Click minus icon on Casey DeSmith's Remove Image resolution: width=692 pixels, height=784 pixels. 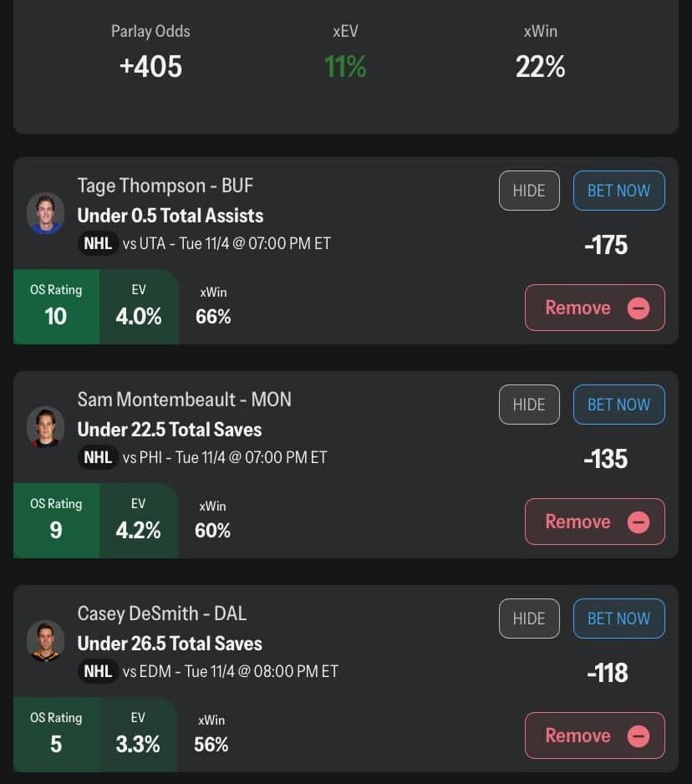[x=638, y=736]
